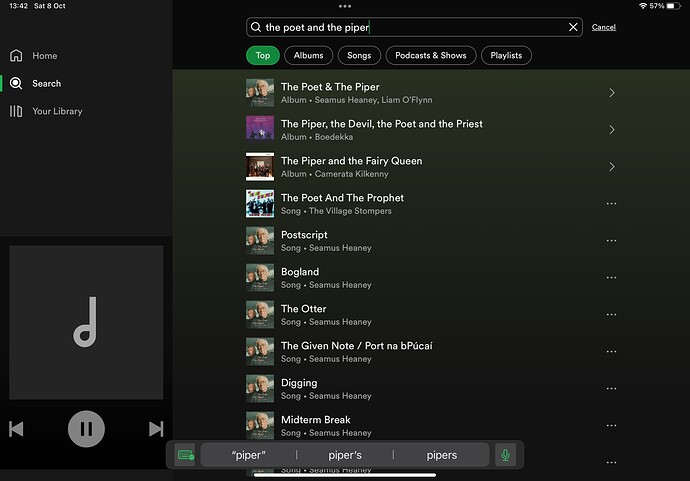Skip to the next track
The height and width of the screenshot is (481, 690).
(x=156, y=429)
